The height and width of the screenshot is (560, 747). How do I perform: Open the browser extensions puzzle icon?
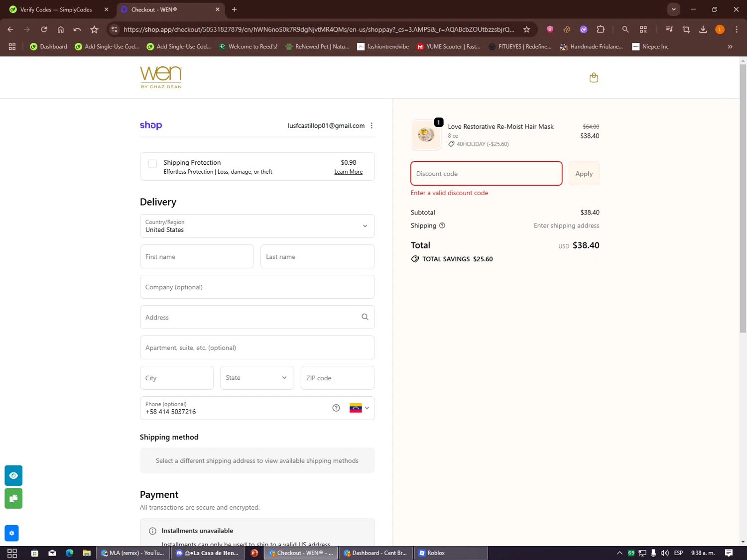[601, 29]
